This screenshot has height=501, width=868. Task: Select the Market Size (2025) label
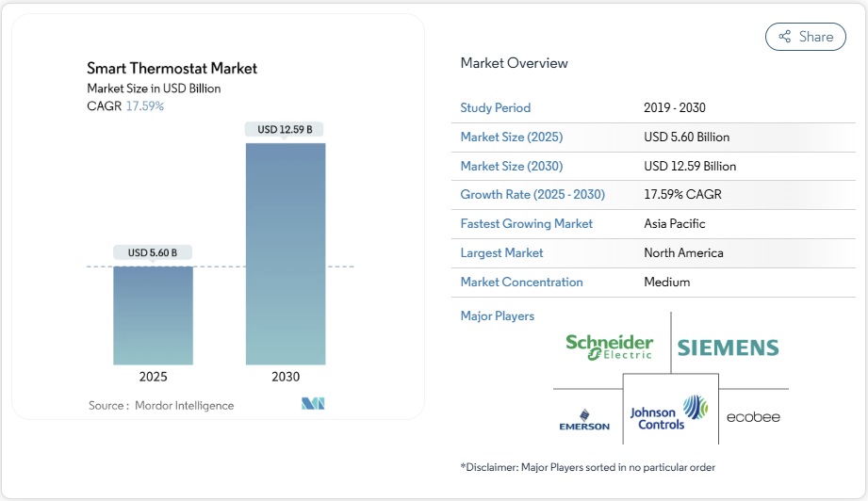click(x=512, y=137)
